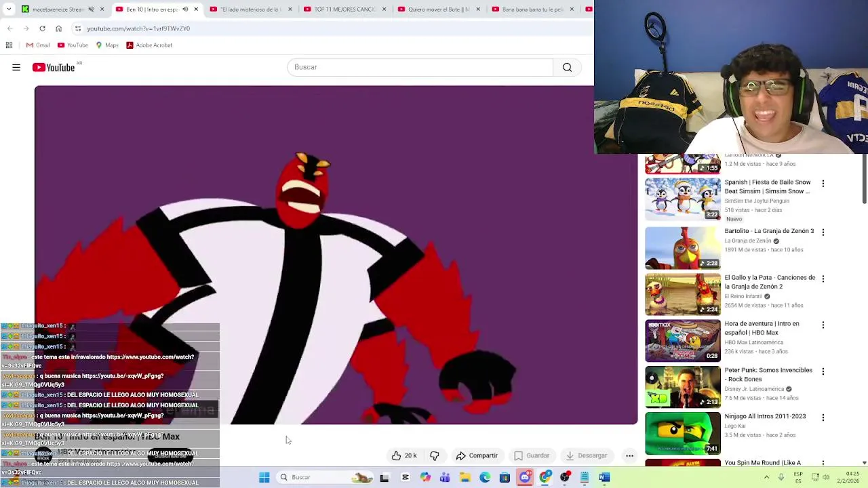Image resolution: width=868 pixels, height=488 pixels.
Task: Launch Copilot from the taskbar
Action: (425, 477)
